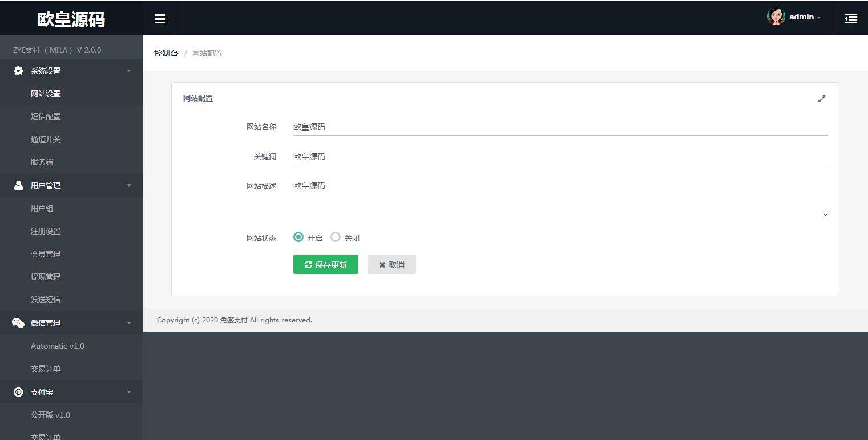Screen dimensions: 868x440
Task: Select the 开启 website status radio
Action: [x=298, y=236]
